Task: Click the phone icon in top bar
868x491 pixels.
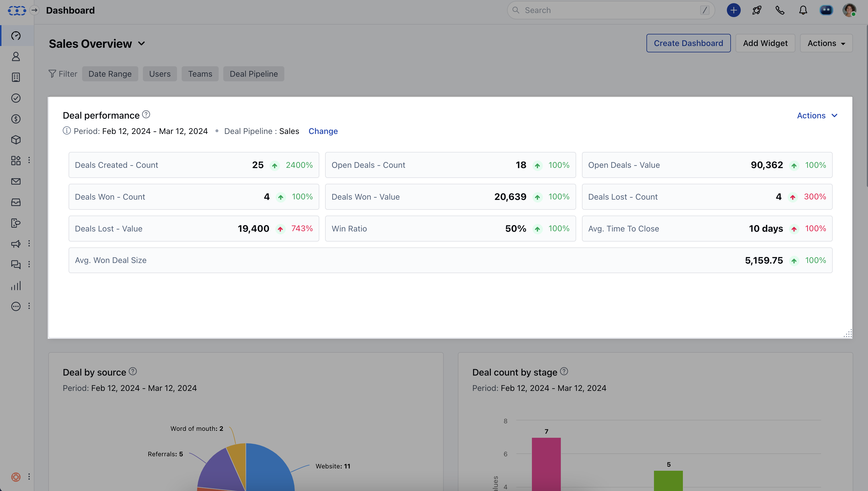Action: (780, 10)
